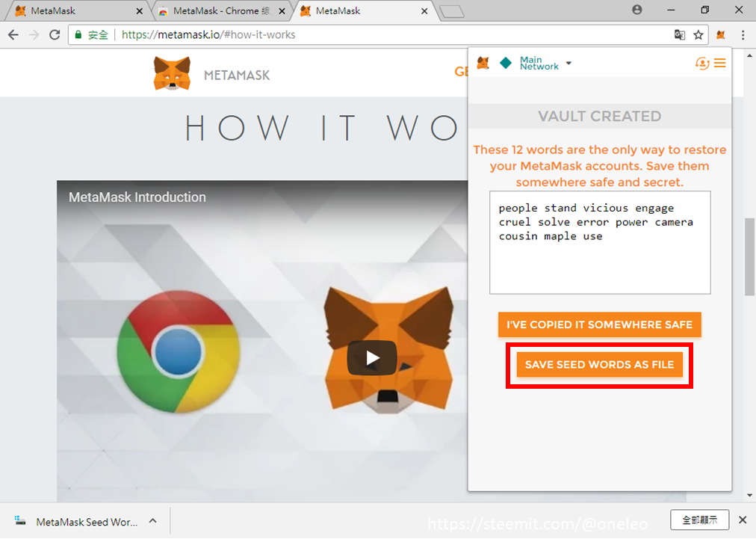Open the translate page icon

click(x=680, y=34)
